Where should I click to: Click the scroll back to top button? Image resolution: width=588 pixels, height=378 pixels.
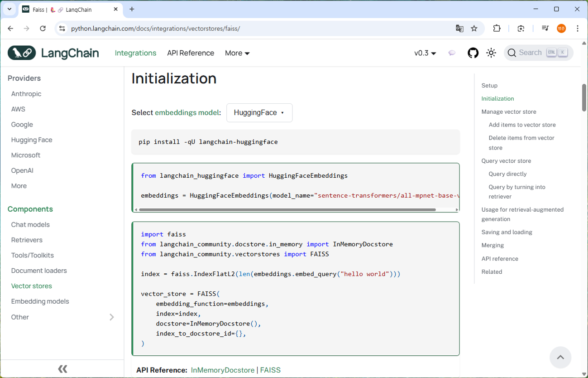click(560, 357)
